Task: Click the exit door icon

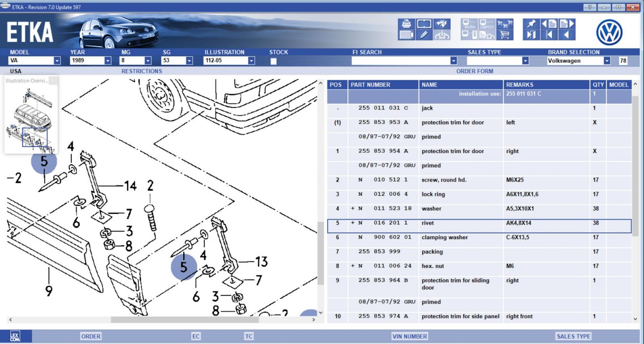Action: (531, 35)
